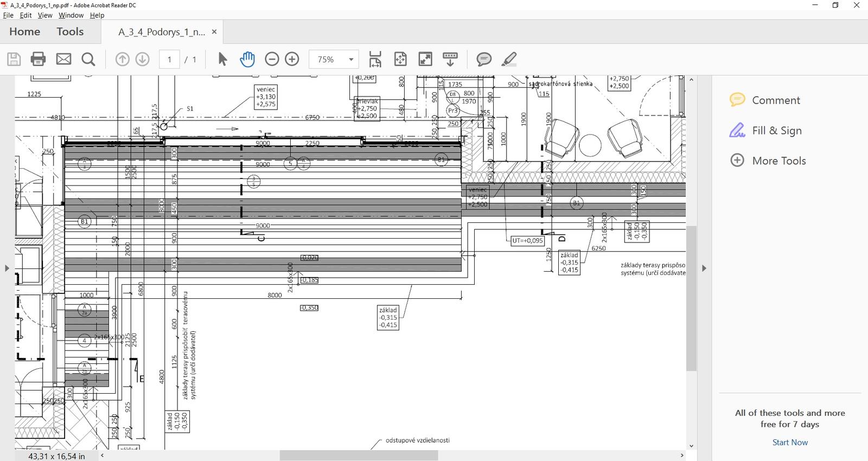Open More Tools in sidebar
This screenshot has height=461, width=868.
(x=778, y=161)
